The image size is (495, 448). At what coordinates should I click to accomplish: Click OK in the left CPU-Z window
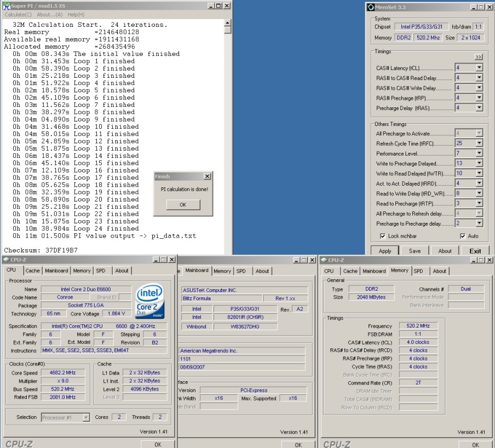coord(158,444)
